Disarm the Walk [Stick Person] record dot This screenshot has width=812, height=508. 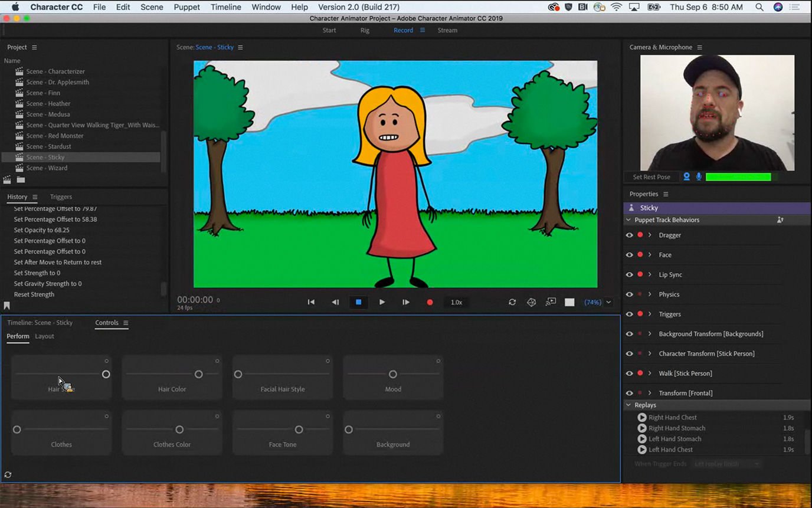(x=640, y=373)
